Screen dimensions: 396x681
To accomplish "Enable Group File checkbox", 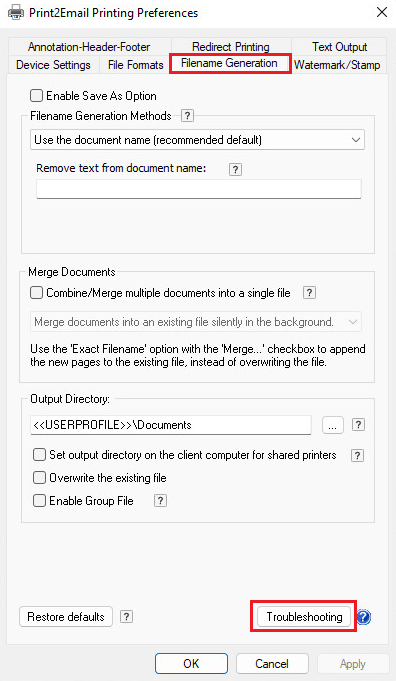I will [40, 501].
